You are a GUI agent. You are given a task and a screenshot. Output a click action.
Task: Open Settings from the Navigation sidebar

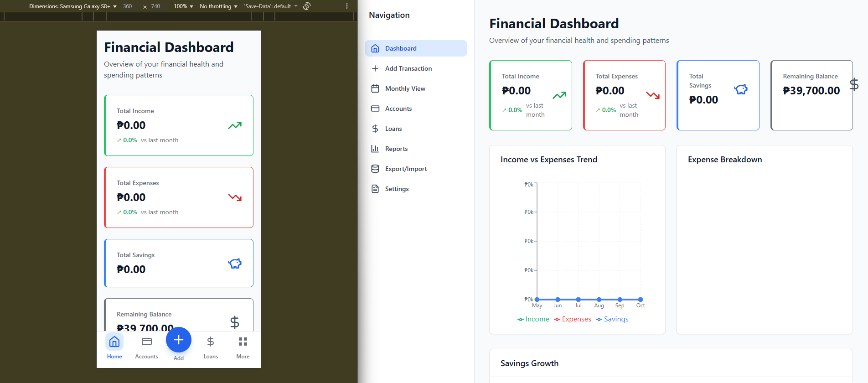[x=397, y=189]
